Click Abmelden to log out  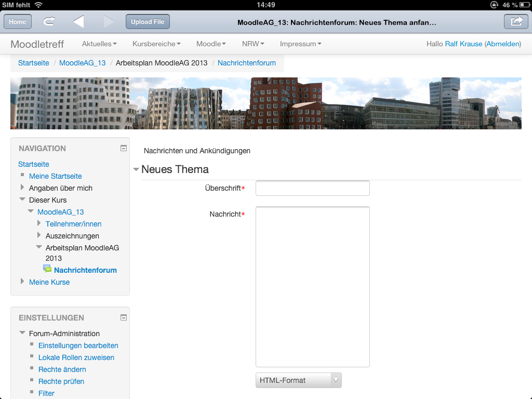pyautogui.click(x=503, y=44)
